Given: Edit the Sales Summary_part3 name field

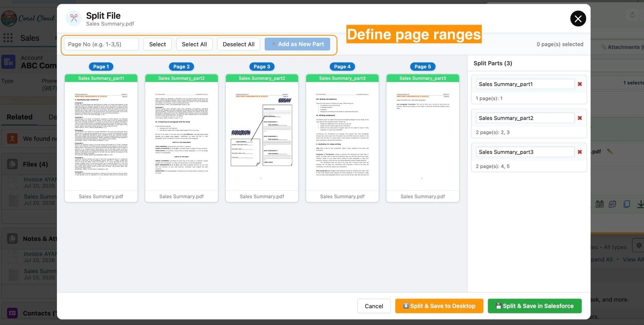Looking at the screenshot, I should 525,152.
